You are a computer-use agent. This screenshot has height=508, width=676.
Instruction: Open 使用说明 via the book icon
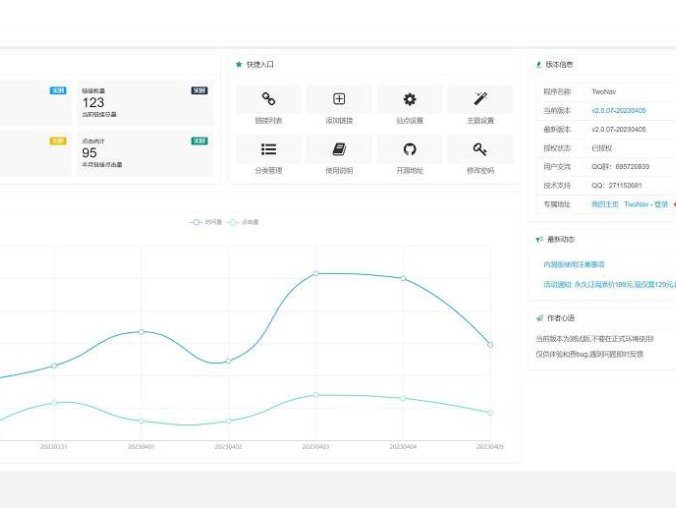pyautogui.click(x=339, y=149)
